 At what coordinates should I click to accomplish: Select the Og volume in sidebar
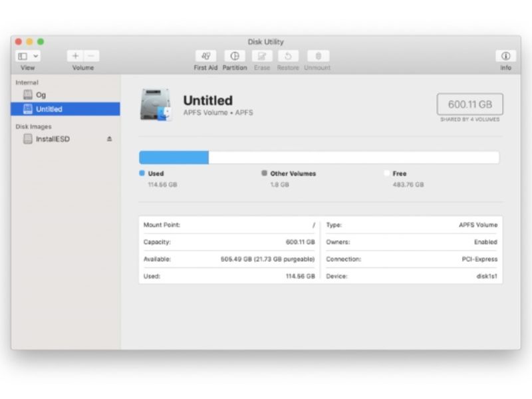coord(65,94)
